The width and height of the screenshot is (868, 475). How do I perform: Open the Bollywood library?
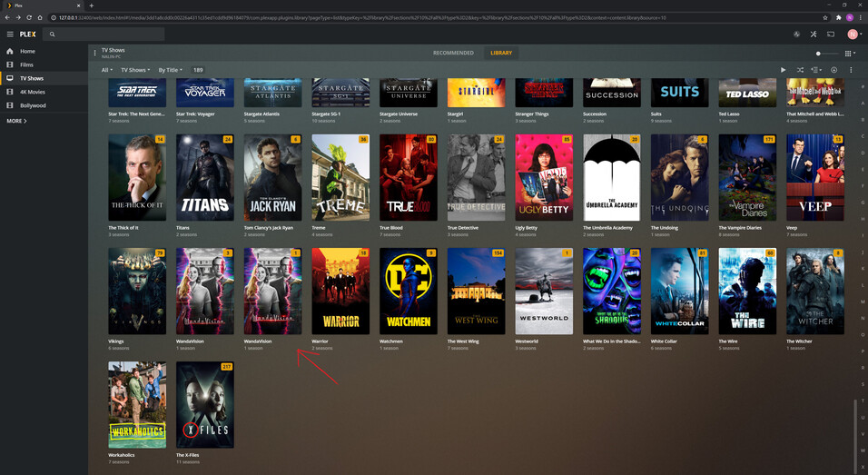pos(44,105)
